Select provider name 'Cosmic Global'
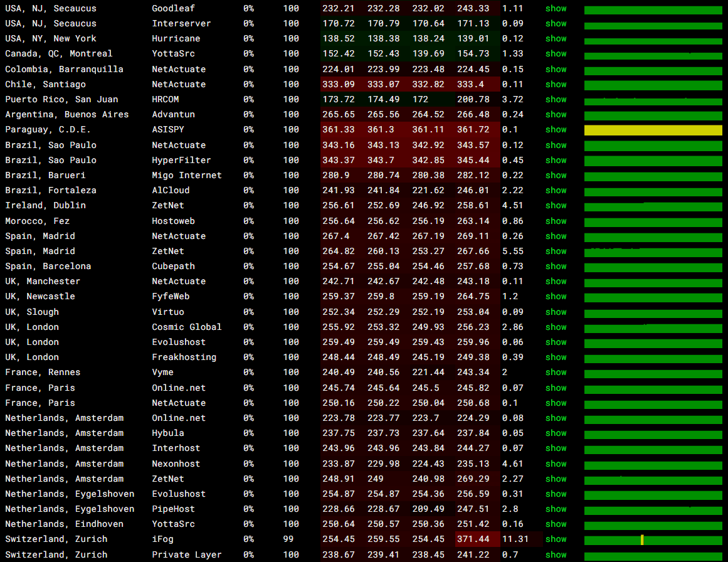The height and width of the screenshot is (562, 728). [x=187, y=327]
